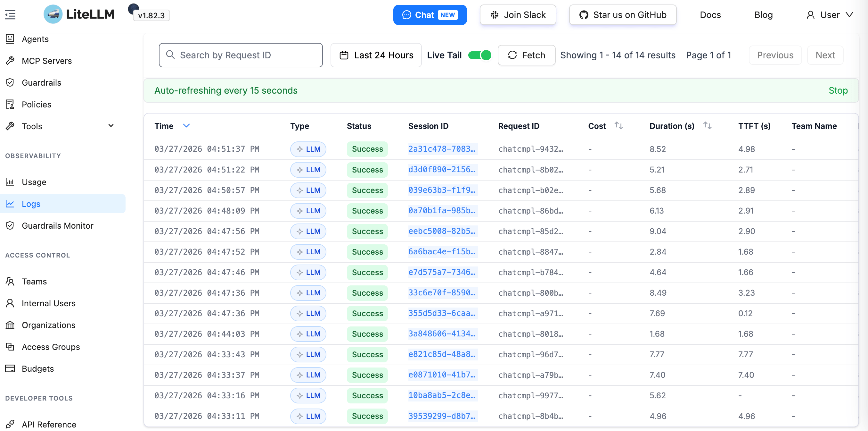Sort the table by Duration (s)

707,126
